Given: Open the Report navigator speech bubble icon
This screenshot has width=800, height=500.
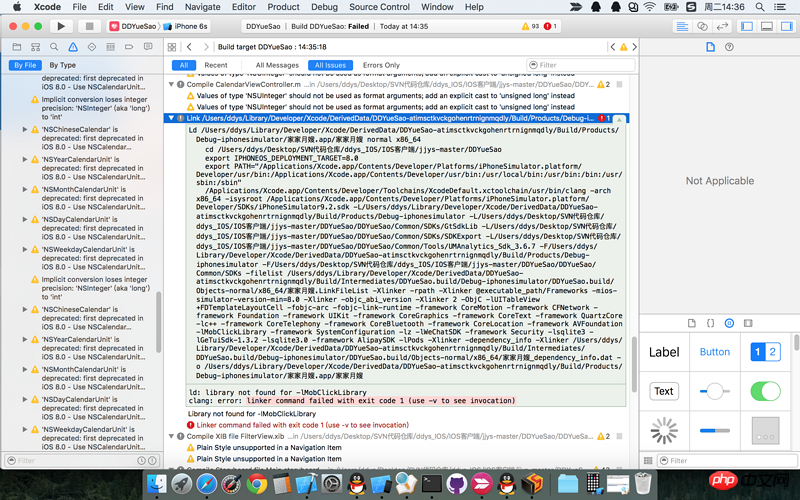Looking at the screenshot, I should click(148, 47).
